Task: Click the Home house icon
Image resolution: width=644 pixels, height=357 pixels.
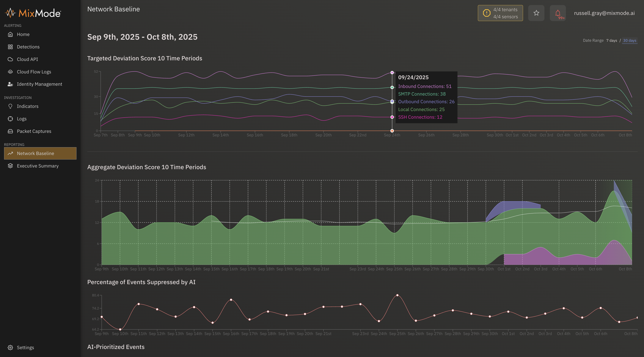Action: [10, 34]
